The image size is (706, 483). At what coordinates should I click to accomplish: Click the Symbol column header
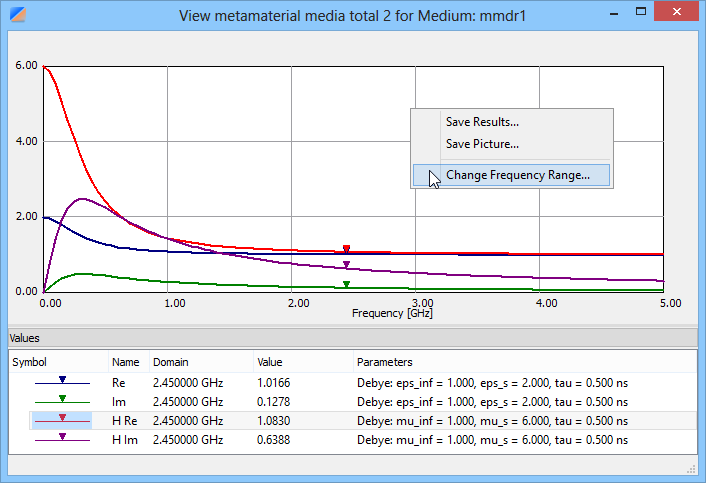tap(29, 361)
